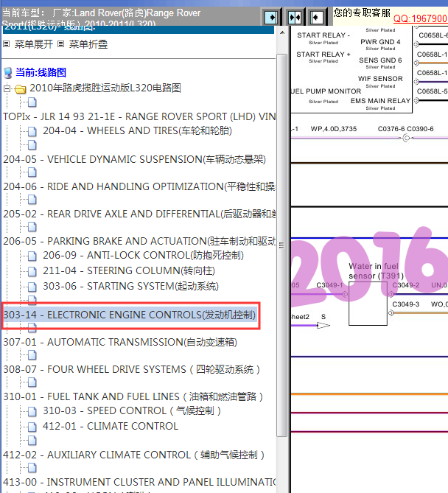
Task: Click the C3049-2 connector label
Action: (405, 285)
